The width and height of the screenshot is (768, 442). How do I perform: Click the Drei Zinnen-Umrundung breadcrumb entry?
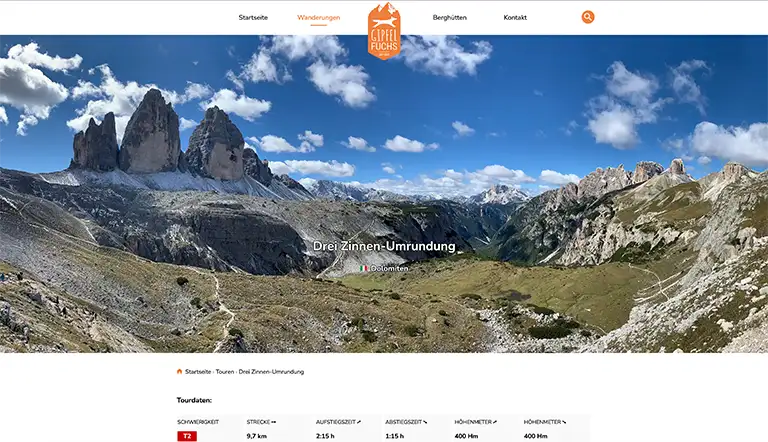pos(271,372)
